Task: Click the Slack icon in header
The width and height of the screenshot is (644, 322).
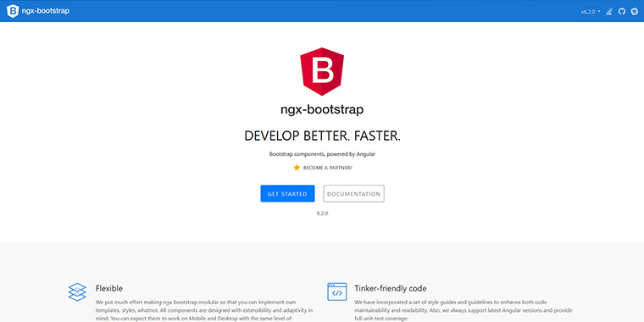Action: [x=634, y=12]
